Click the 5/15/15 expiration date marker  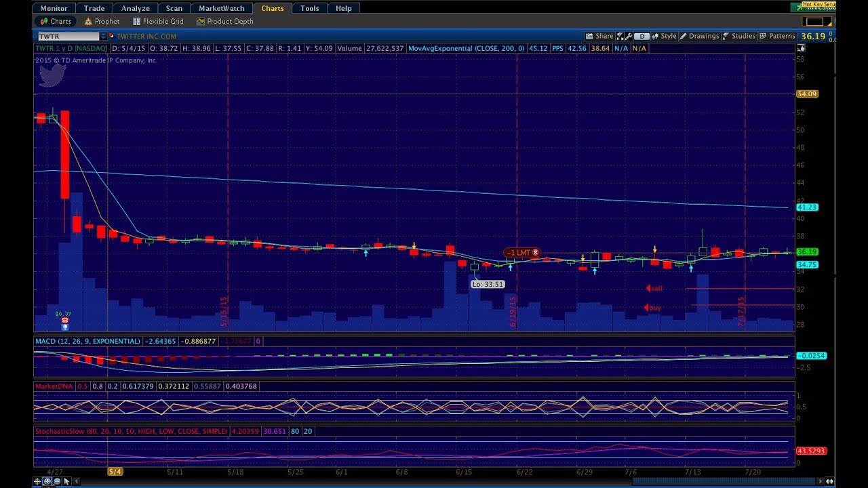point(224,312)
